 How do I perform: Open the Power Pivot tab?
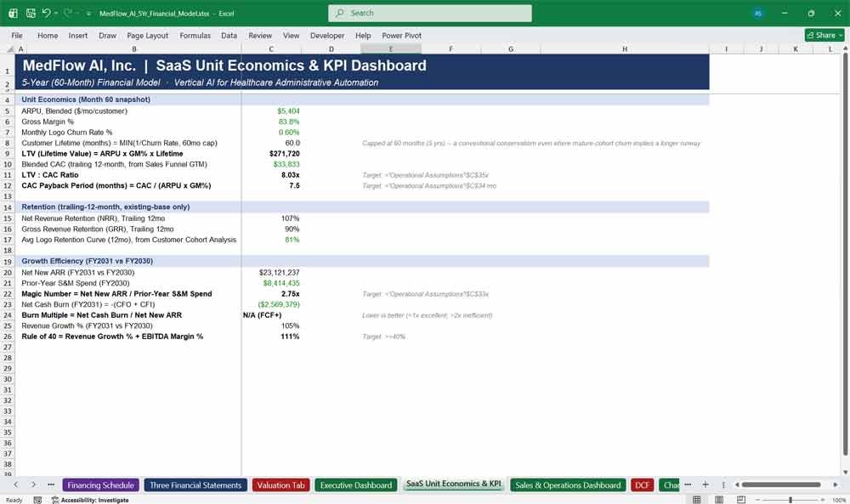click(x=402, y=35)
